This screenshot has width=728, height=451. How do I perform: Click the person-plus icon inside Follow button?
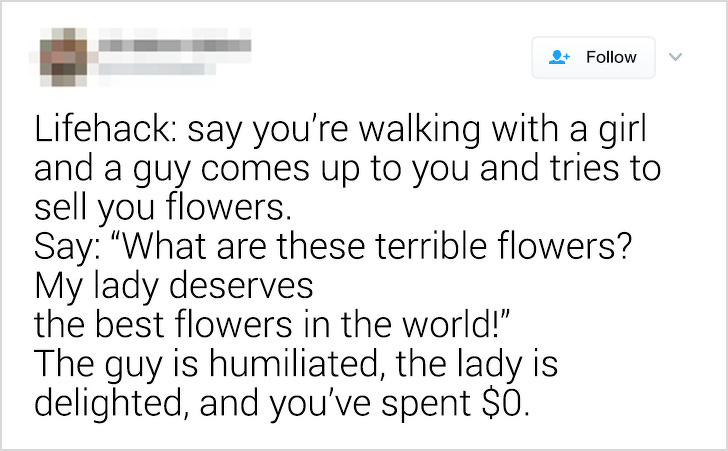559,57
